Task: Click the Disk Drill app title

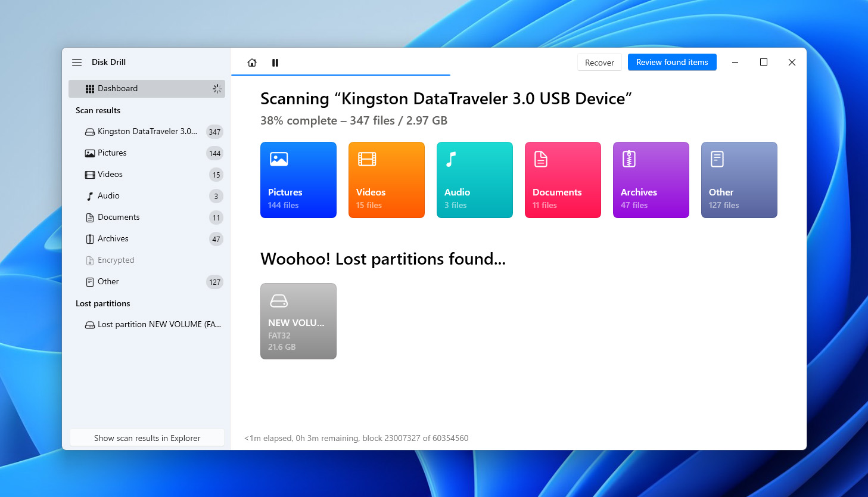Action: point(108,62)
